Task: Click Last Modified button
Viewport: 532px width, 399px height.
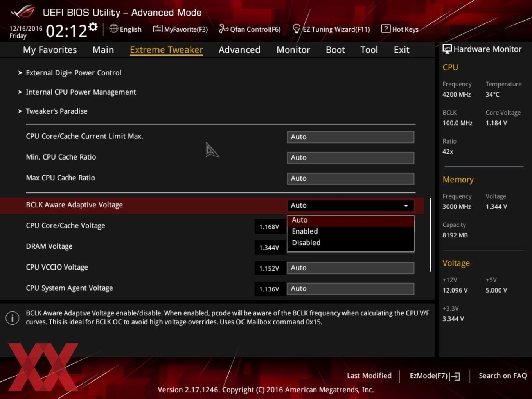Action: tap(369, 376)
